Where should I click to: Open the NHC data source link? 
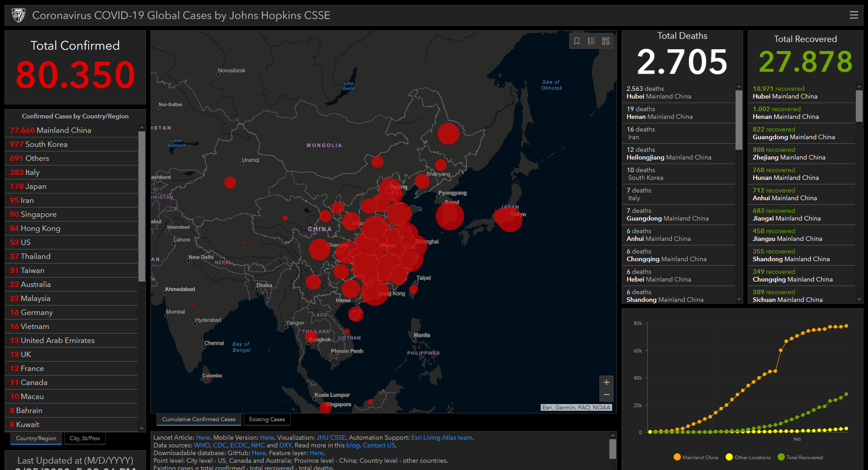click(x=258, y=445)
